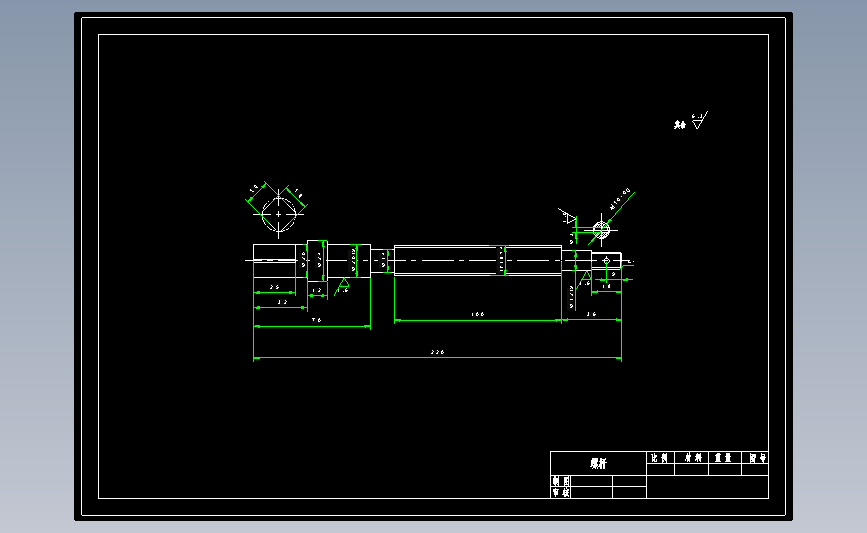Click the 螺杆 title block cell
Image resolution: width=867 pixels, height=533 pixels.
pos(598,463)
